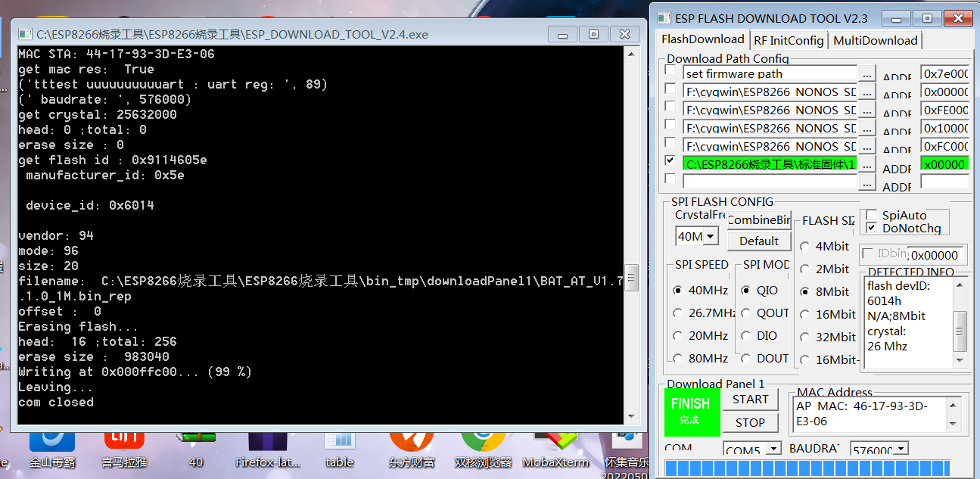This screenshot has height=479, width=980.
Task: Click the download progress bar
Action: (x=807, y=468)
